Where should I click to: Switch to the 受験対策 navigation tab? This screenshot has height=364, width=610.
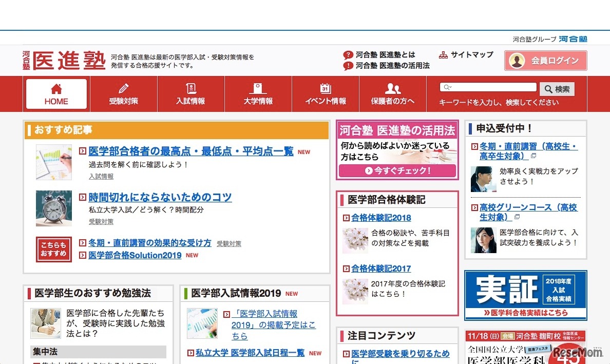(123, 102)
